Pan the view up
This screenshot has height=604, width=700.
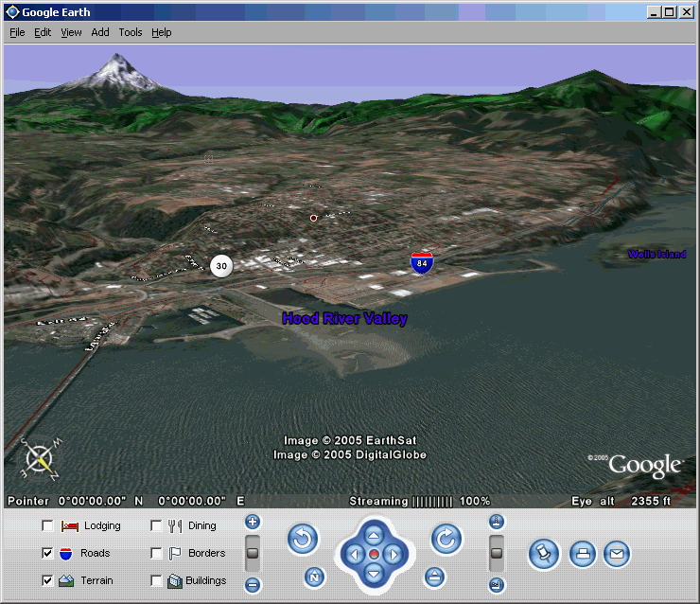[x=374, y=535]
